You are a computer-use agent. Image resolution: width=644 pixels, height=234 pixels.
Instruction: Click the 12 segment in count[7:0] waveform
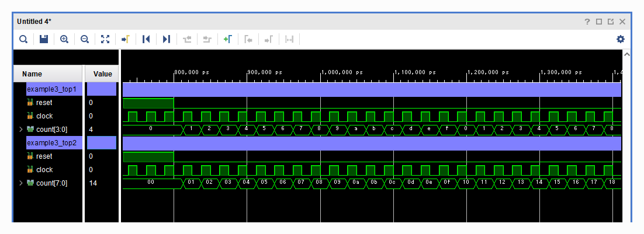tap(503, 183)
